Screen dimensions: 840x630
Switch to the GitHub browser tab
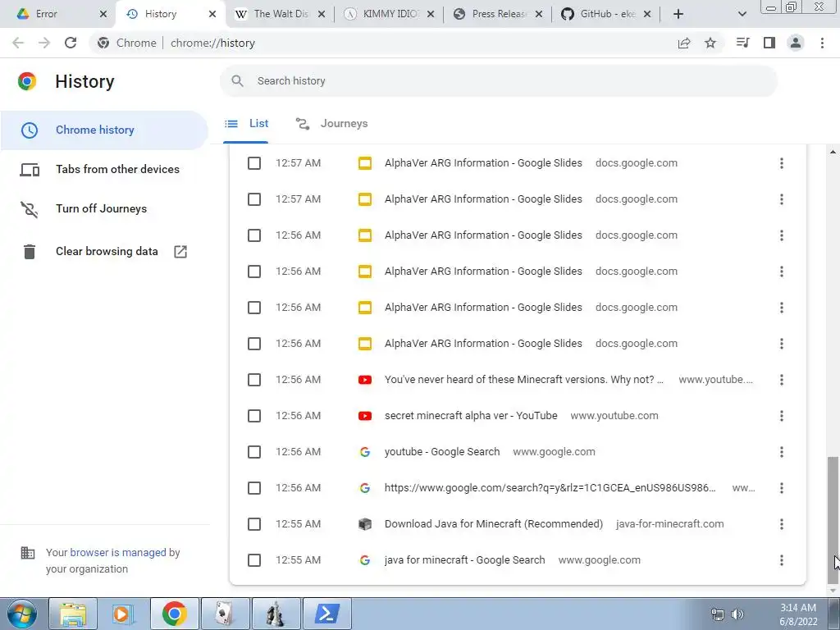click(x=607, y=14)
